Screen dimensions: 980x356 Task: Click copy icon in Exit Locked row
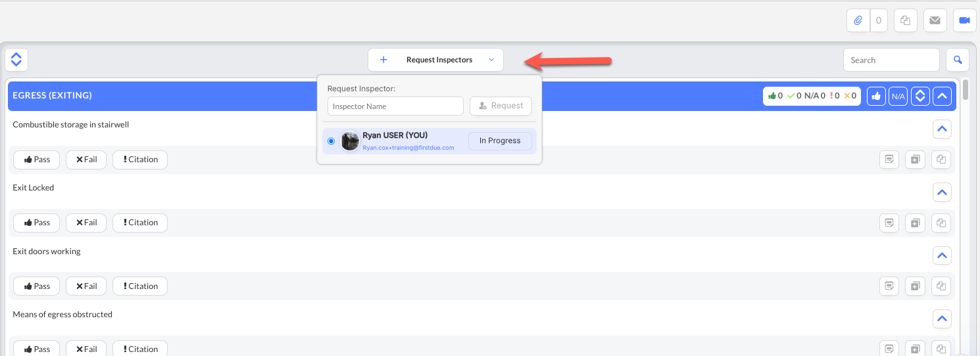click(x=941, y=223)
